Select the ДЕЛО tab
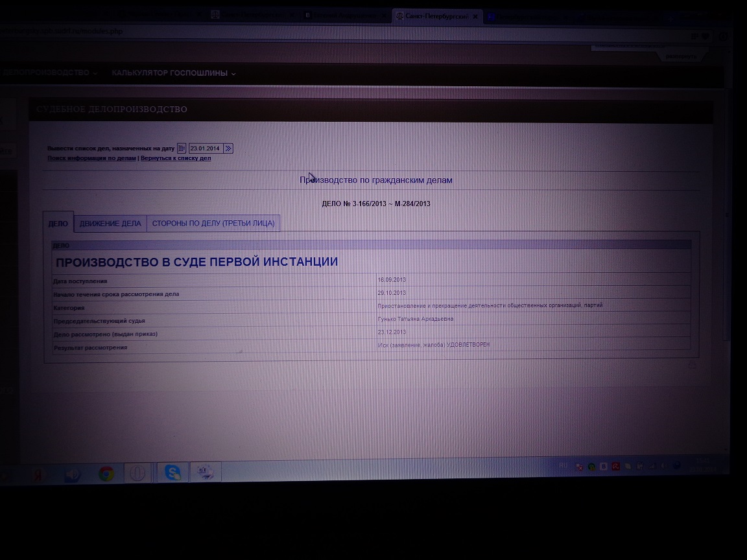 point(58,224)
